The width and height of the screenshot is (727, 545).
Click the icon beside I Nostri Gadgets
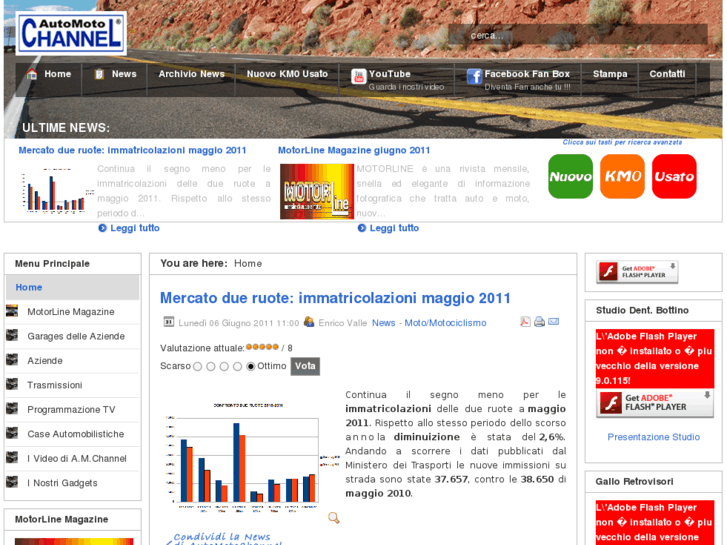pyautogui.click(x=12, y=482)
